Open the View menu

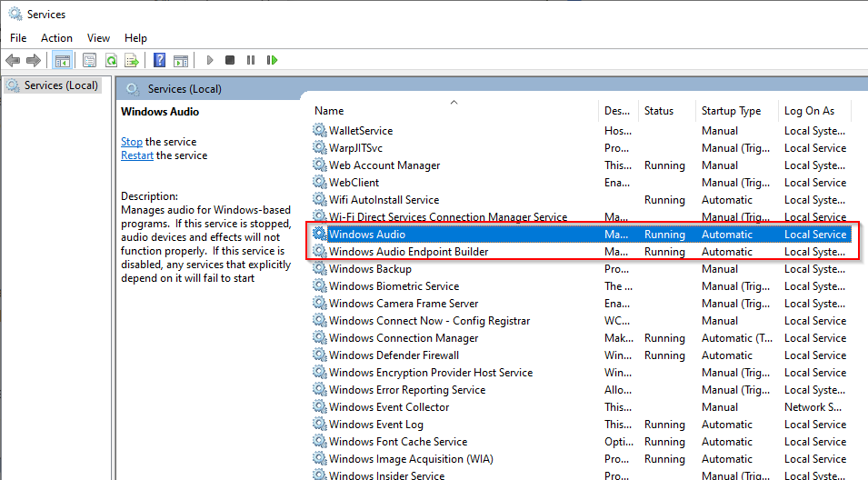(x=98, y=37)
